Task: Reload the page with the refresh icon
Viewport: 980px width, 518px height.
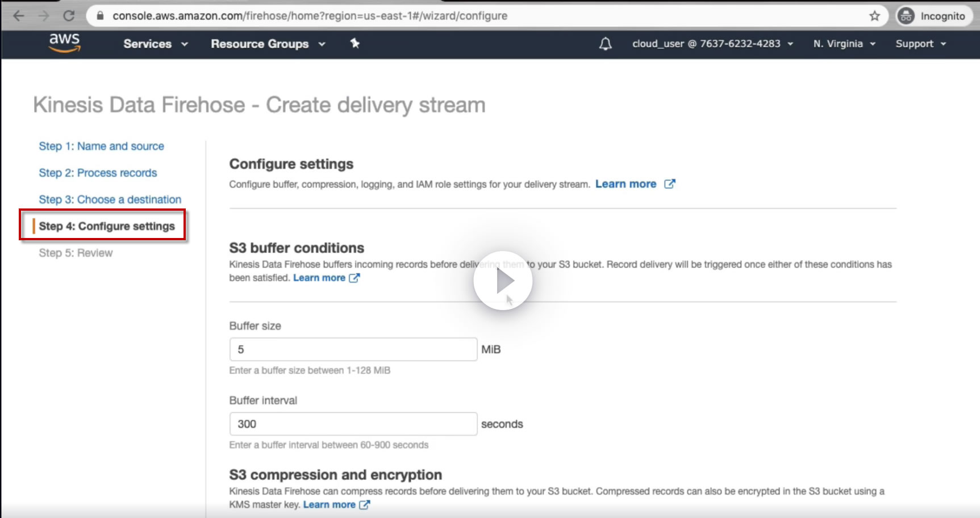Action: pos(69,16)
